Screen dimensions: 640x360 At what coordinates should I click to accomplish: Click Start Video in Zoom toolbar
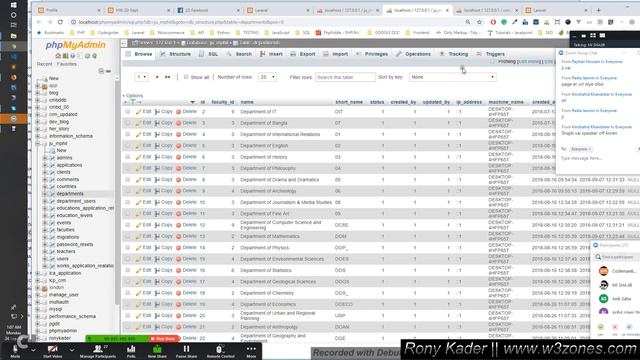pos(53,351)
